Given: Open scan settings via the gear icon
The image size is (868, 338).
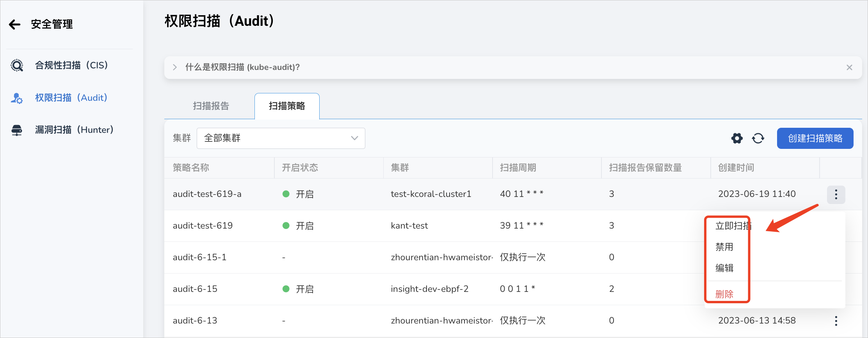Looking at the screenshot, I should 737,138.
